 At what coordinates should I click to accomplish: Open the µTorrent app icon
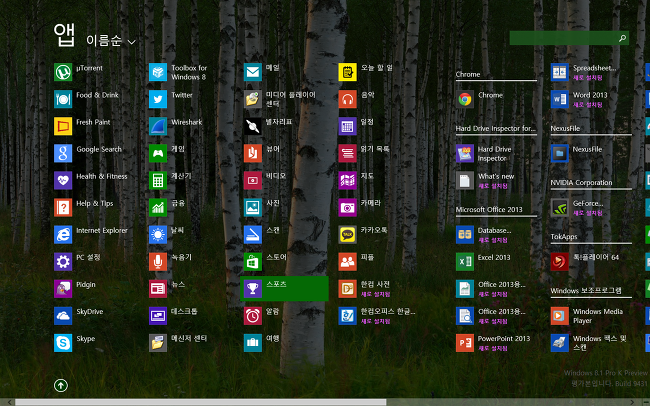pos(63,72)
